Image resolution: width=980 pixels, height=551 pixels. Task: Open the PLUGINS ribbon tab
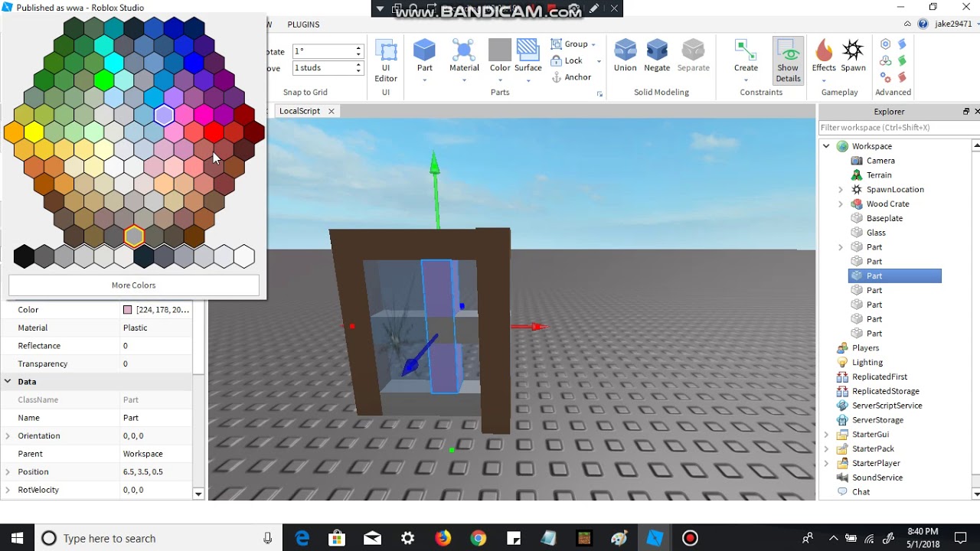(303, 24)
